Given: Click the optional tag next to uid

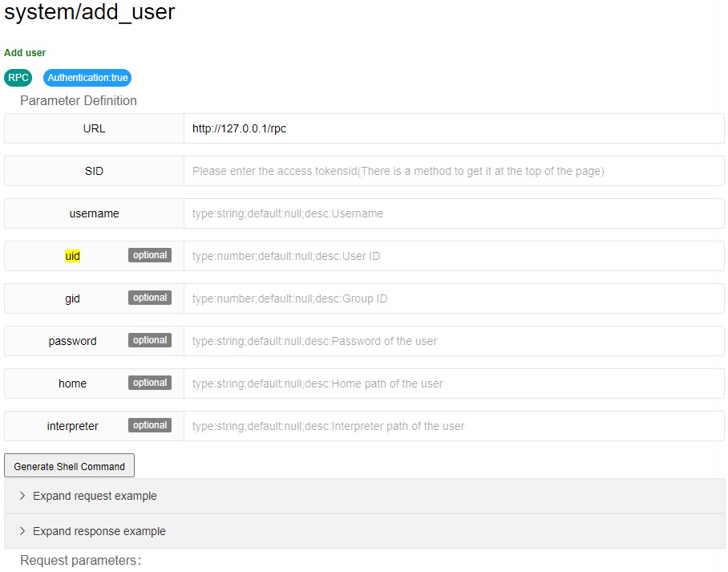Looking at the screenshot, I should click(150, 255).
